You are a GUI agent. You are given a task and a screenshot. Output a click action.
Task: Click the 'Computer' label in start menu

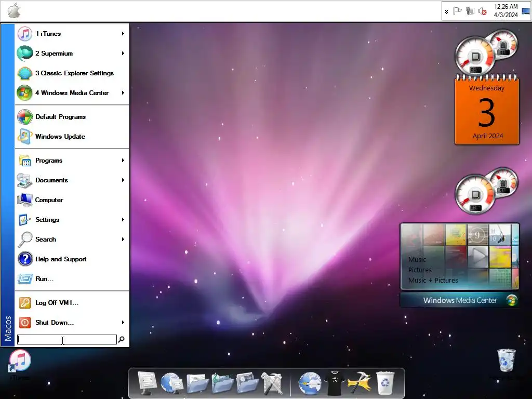click(x=49, y=200)
